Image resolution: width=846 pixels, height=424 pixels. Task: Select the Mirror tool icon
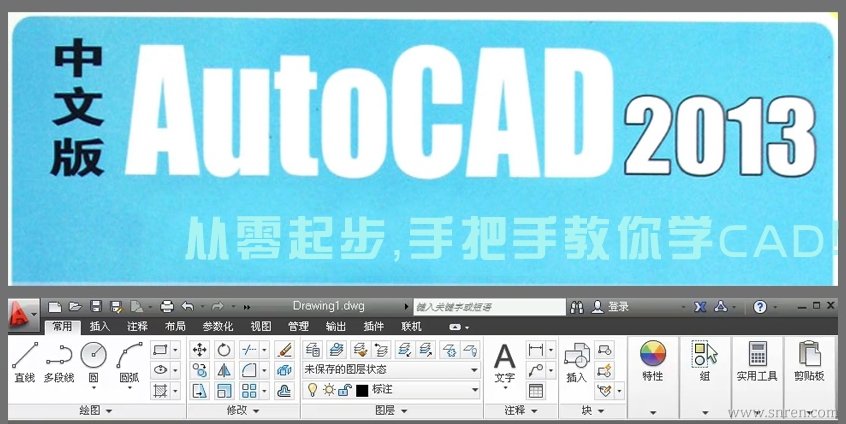pos(224,371)
